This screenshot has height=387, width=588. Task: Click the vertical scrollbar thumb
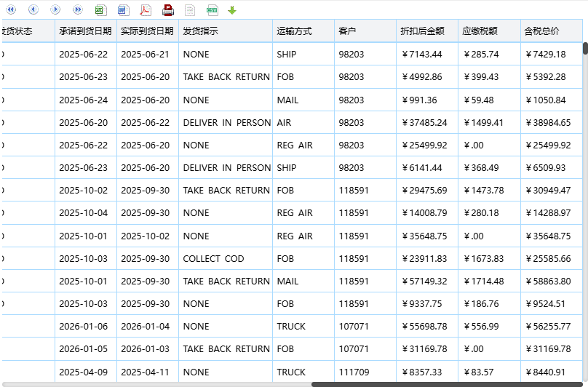585,49
